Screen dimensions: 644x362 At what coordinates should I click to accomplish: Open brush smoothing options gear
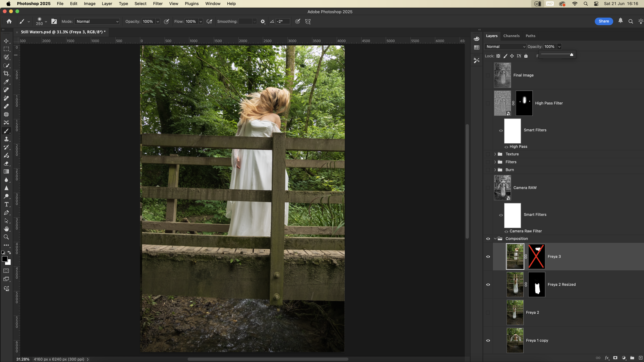tap(263, 22)
